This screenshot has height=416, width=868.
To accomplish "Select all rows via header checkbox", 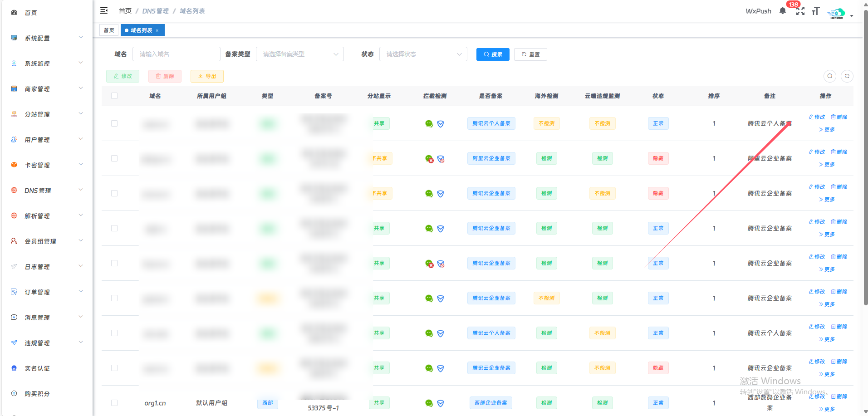I will coord(114,96).
